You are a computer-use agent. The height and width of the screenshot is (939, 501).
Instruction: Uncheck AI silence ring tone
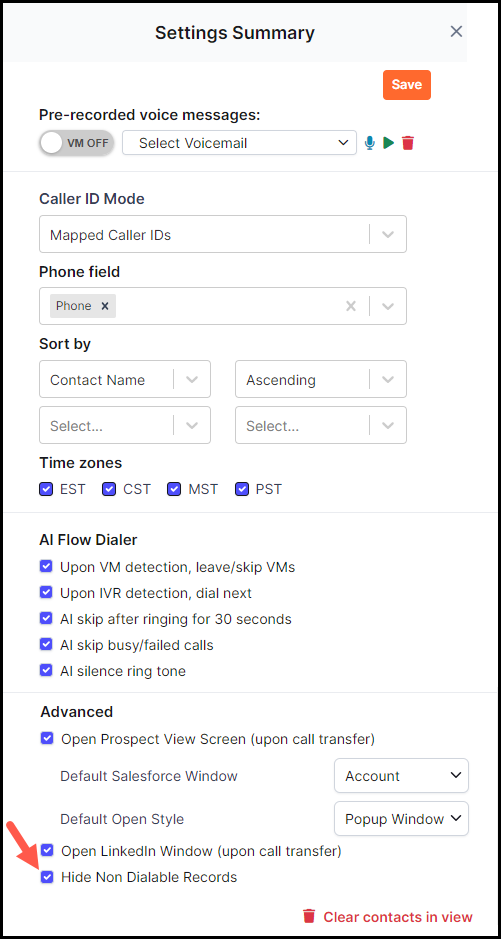(x=46, y=670)
